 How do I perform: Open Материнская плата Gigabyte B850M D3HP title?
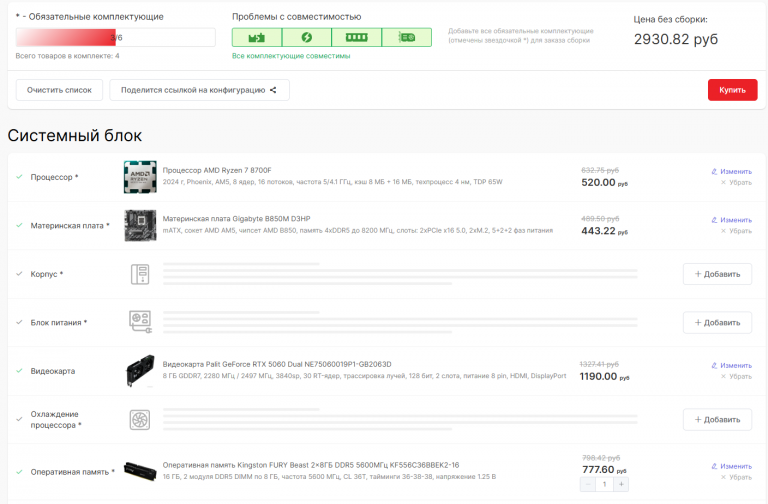pyautogui.click(x=237, y=218)
